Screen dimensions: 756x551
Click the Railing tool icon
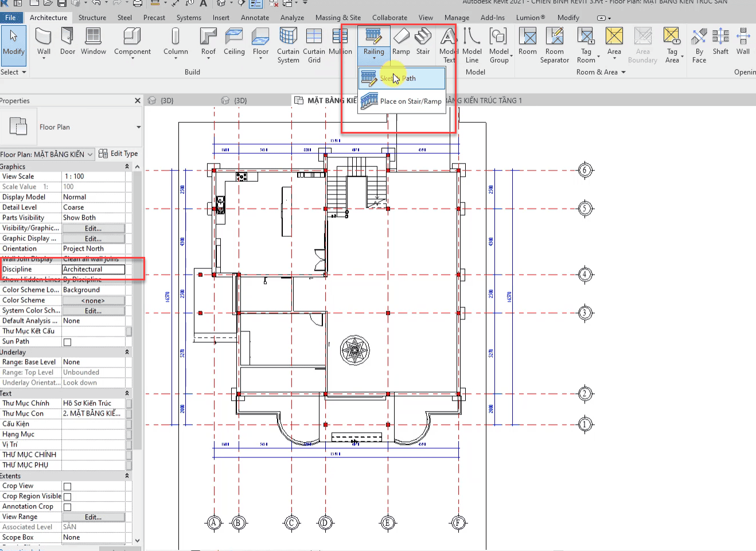373,37
